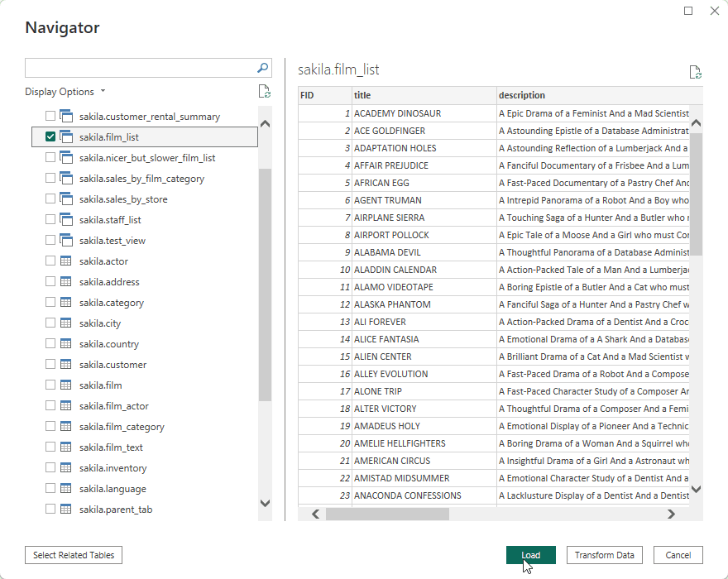The height and width of the screenshot is (579, 728).
Task: Click the Select Related Tables button
Action: (74, 555)
